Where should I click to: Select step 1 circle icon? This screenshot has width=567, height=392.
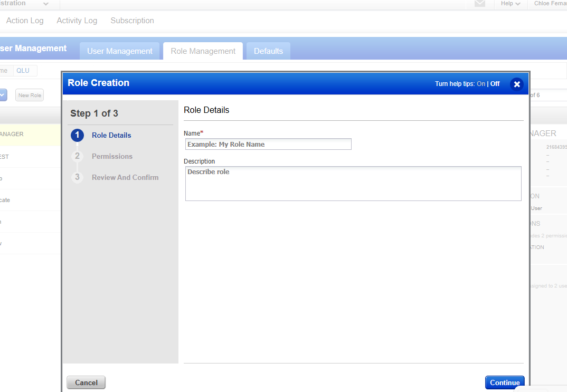pyautogui.click(x=77, y=135)
